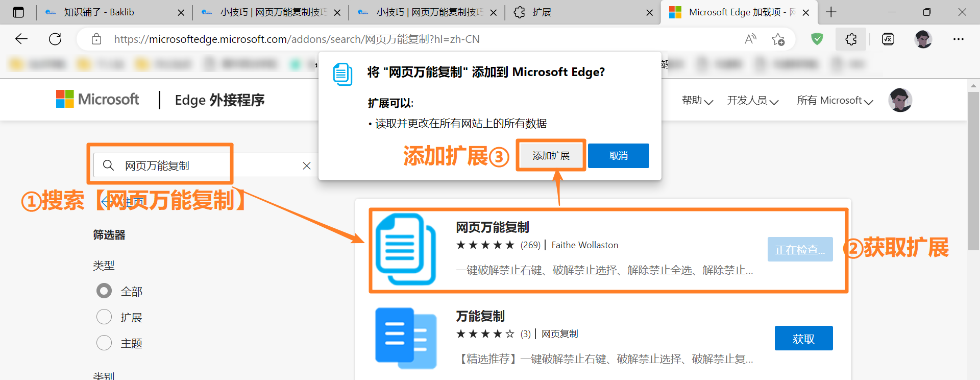Viewport: 980px width, 380px height.
Task: Click the (269) rating count
Action: (530, 245)
